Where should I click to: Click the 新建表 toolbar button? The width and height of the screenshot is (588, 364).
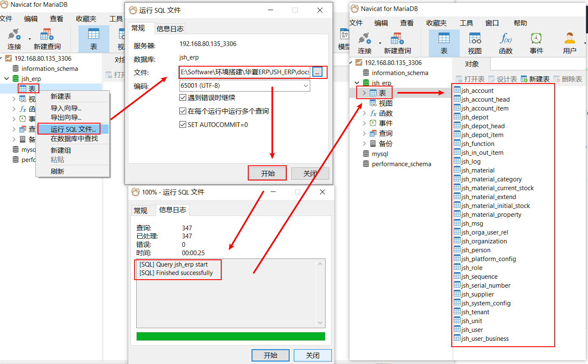(535, 79)
